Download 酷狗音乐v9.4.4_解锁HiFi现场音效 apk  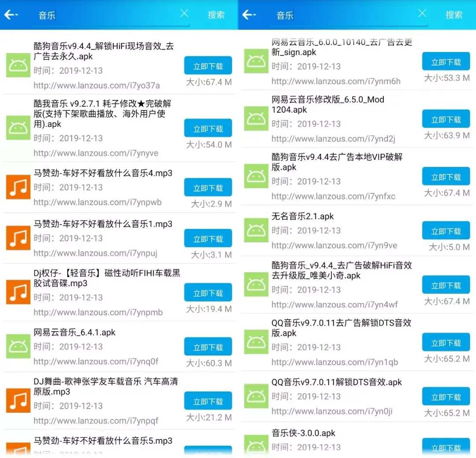click(208, 66)
